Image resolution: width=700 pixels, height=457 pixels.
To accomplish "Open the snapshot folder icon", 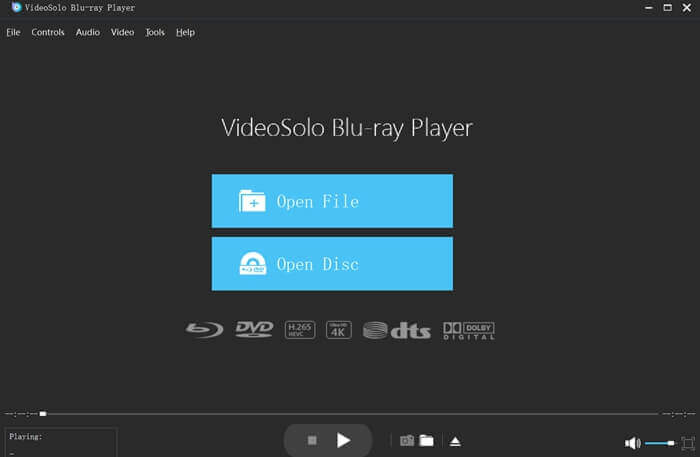I will 426,440.
